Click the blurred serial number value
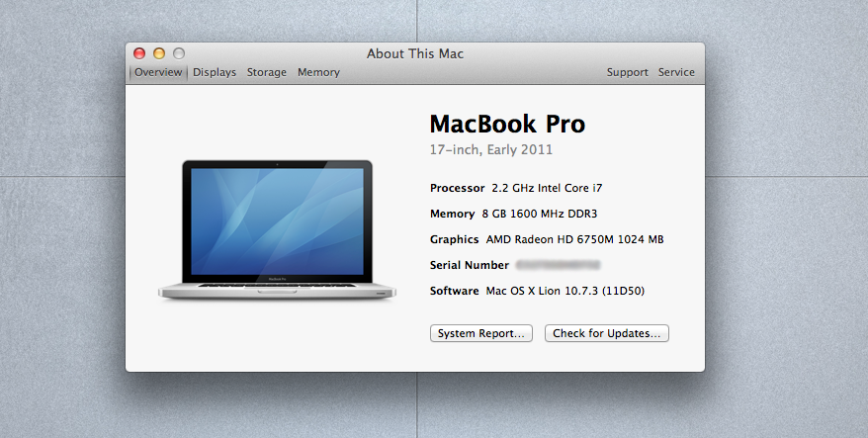Image resolution: width=868 pixels, height=438 pixels. click(x=558, y=265)
